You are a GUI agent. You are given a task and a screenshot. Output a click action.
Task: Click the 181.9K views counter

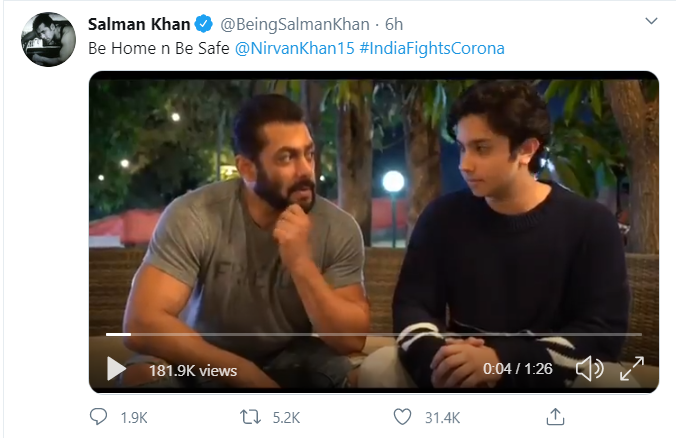pos(193,371)
